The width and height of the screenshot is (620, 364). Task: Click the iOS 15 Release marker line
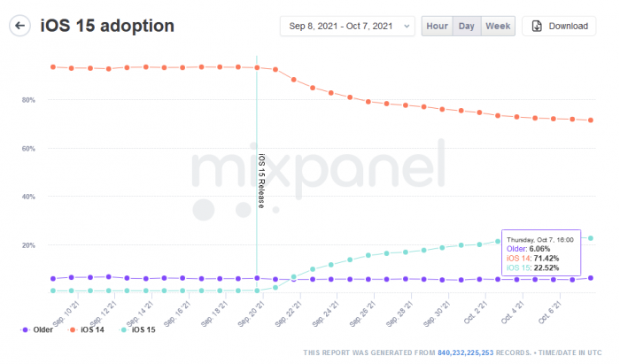257,177
